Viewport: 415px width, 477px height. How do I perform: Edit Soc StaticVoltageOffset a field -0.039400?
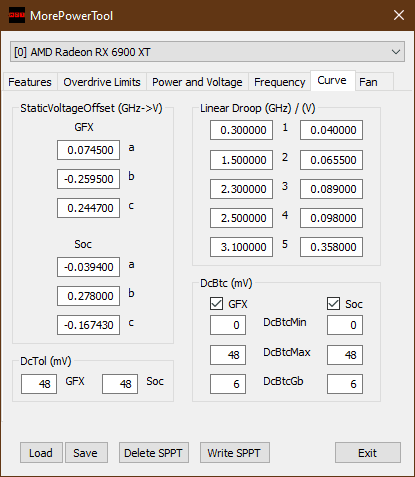[x=88, y=267]
